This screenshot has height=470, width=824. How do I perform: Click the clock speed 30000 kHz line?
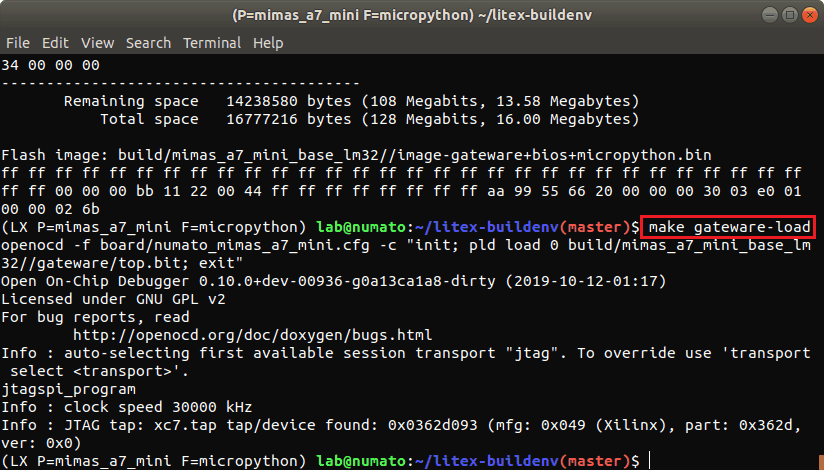pos(127,407)
